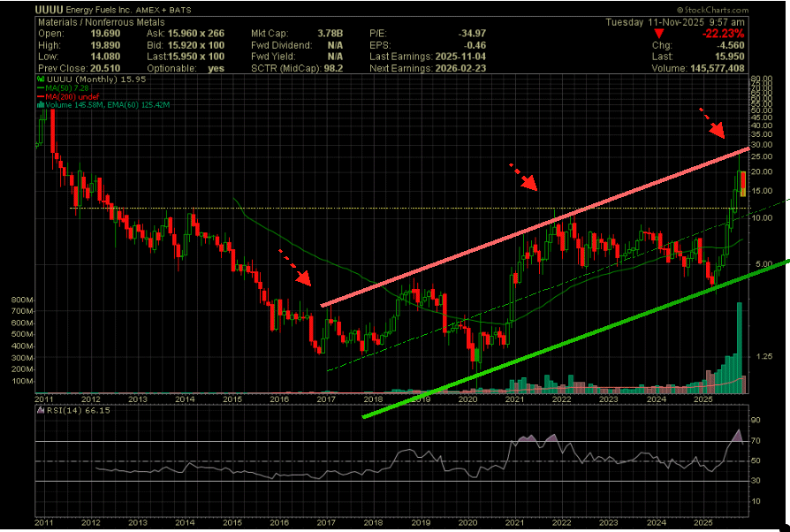The height and width of the screenshot is (532, 790).
Task: Select the P/E value -34.97
Action: [x=472, y=34]
